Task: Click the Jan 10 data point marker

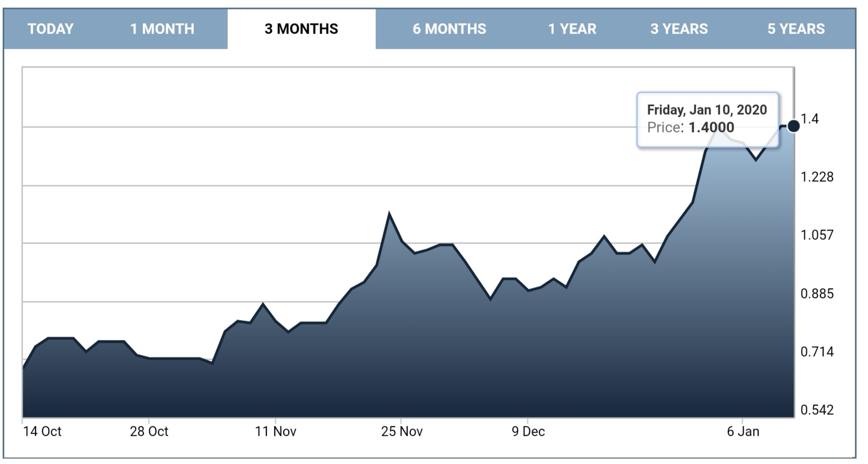Action: coord(793,126)
